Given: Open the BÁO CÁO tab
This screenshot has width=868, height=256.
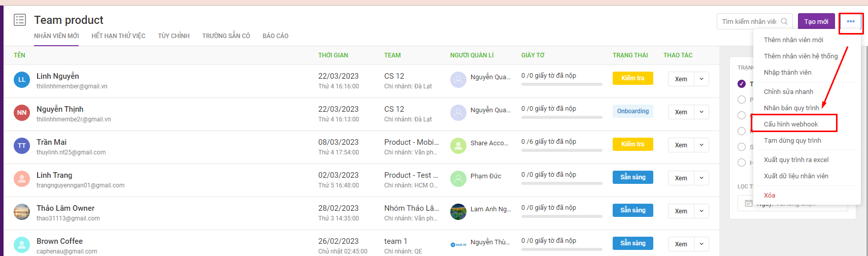Looking at the screenshot, I should (276, 36).
